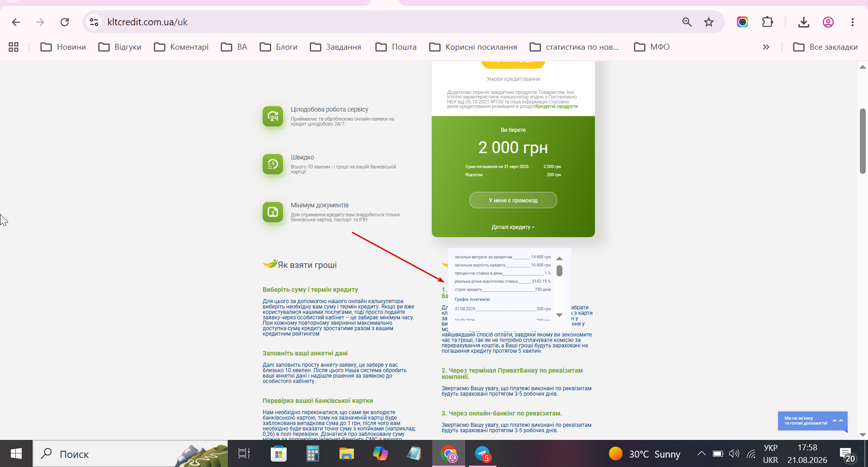Screen dimensions: 868x467
Task: Open the МФО bookmarks folder
Action: pos(652,47)
